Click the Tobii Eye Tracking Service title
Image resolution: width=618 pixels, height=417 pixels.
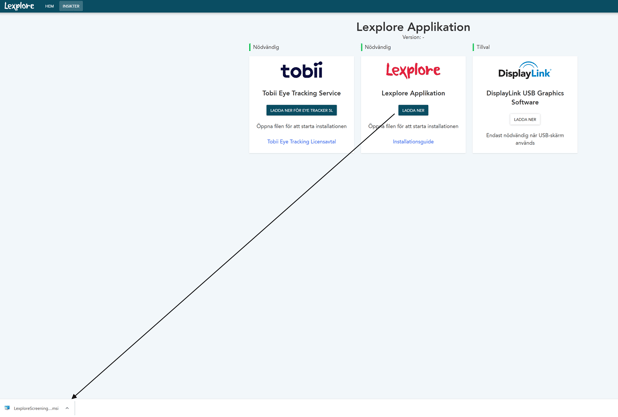point(302,93)
